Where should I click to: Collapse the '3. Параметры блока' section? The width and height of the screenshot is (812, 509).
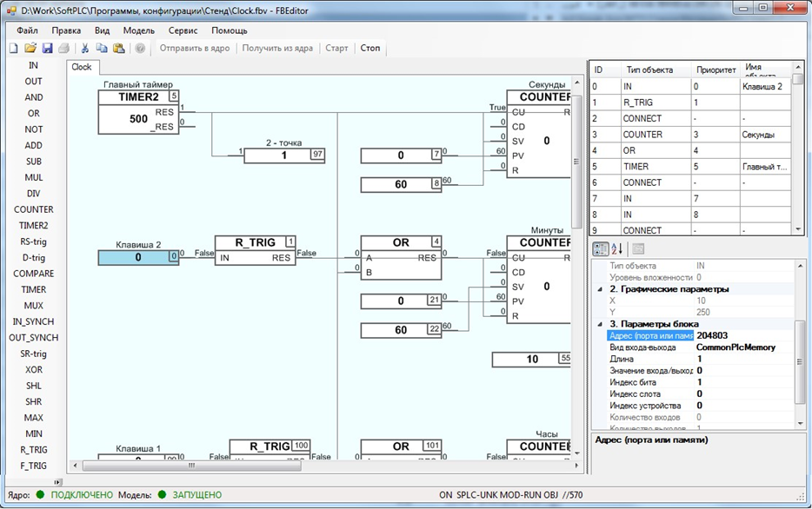(598, 324)
